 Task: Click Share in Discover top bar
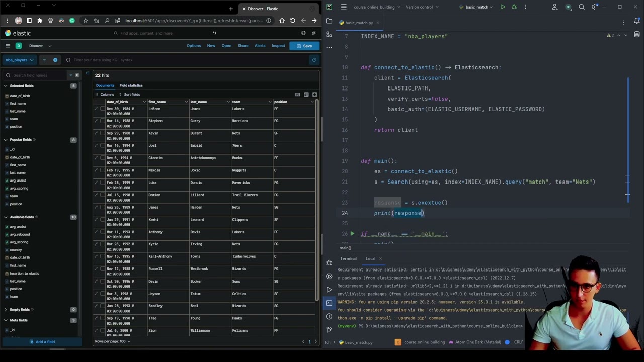point(243,46)
